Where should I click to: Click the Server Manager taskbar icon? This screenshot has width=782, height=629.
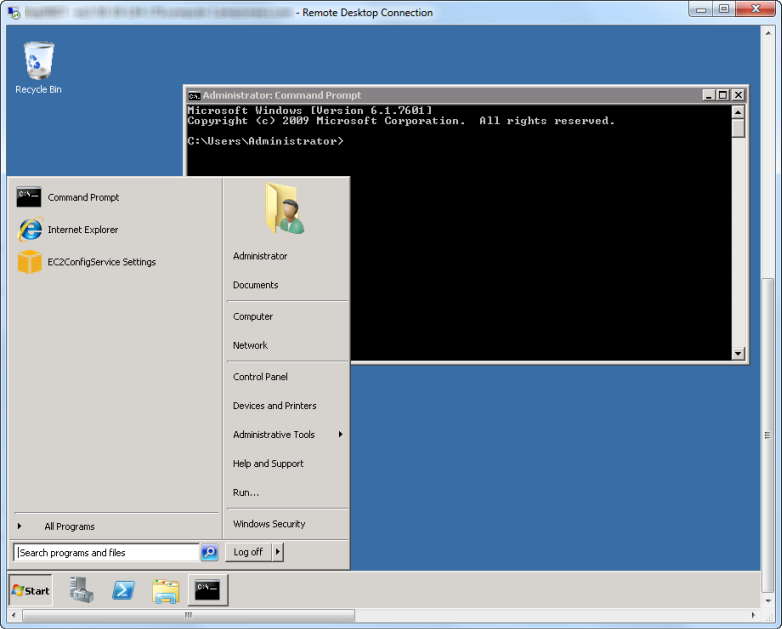[82, 590]
